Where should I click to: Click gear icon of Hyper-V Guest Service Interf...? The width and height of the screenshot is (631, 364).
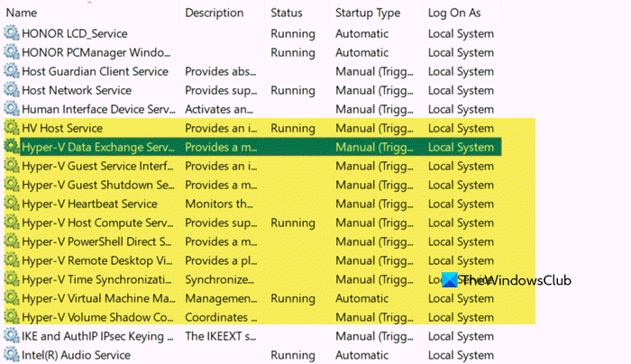[11, 165]
